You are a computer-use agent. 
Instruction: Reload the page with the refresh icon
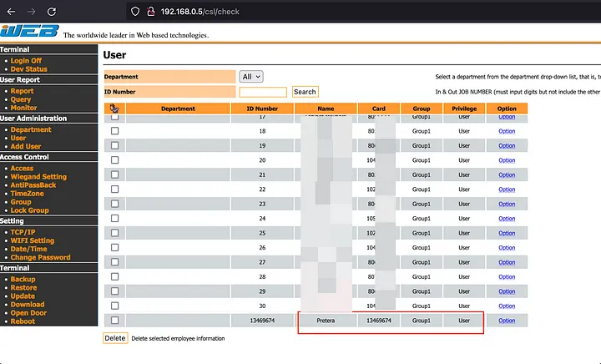[53, 12]
